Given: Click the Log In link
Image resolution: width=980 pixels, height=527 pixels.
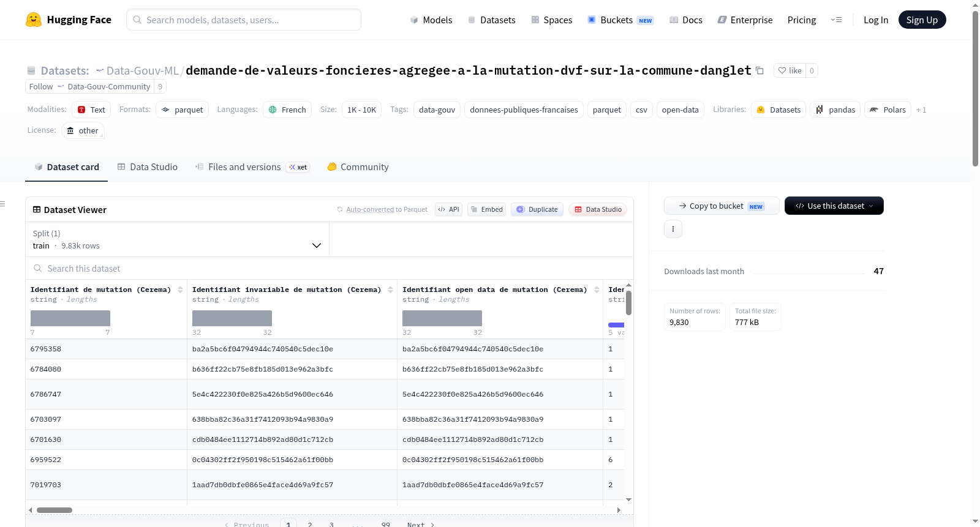Looking at the screenshot, I should point(876,20).
